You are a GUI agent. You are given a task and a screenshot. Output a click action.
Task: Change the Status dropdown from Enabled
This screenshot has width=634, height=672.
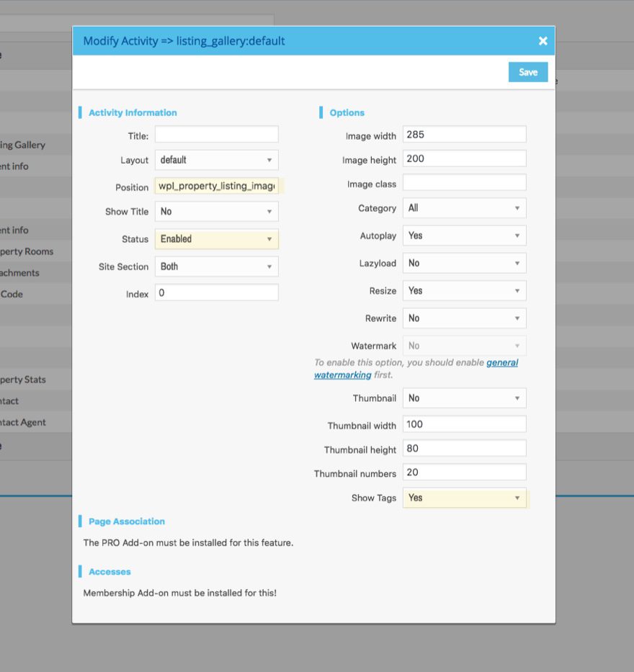[216, 239]
